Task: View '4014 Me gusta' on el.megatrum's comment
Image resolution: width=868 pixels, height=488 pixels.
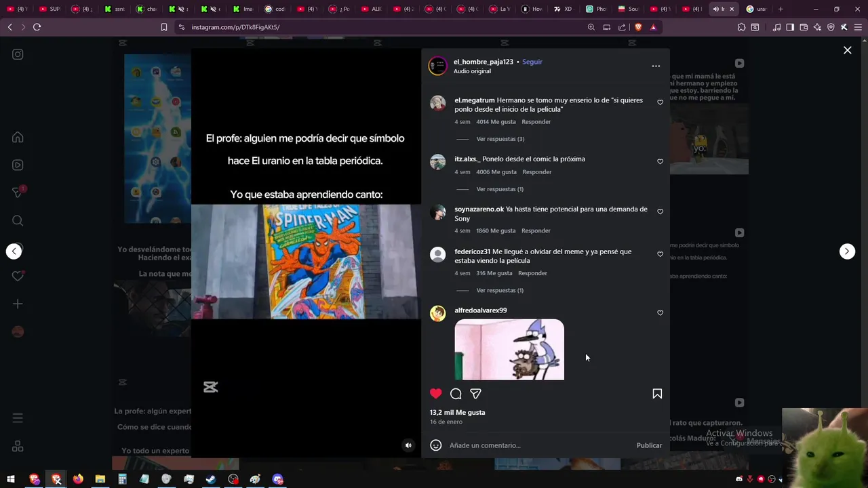Action: point(496,122)
